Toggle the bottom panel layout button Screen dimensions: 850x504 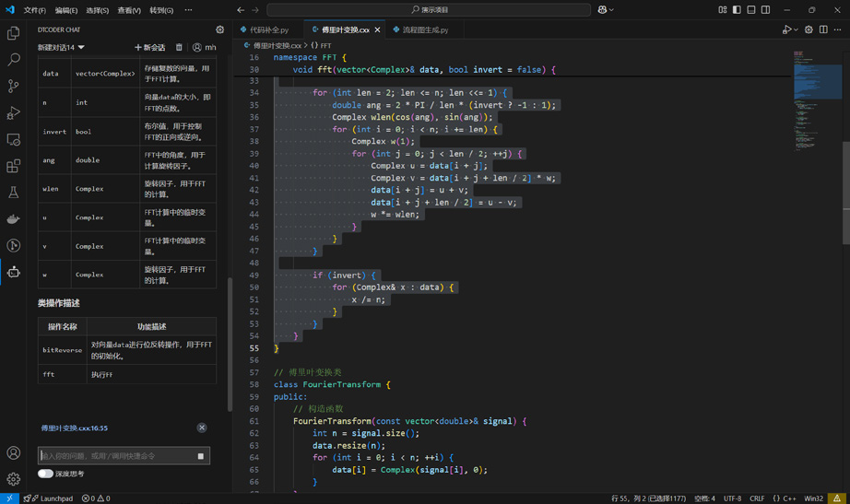click(751, 10)
